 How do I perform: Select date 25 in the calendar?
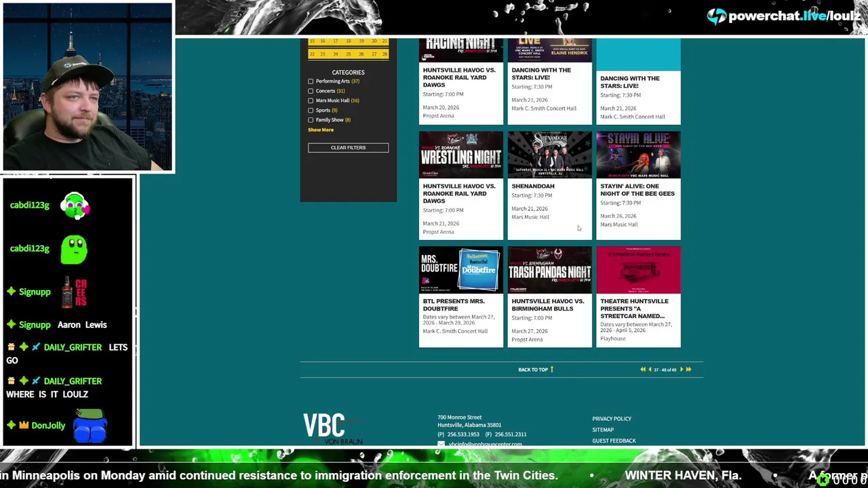[348, 54]
